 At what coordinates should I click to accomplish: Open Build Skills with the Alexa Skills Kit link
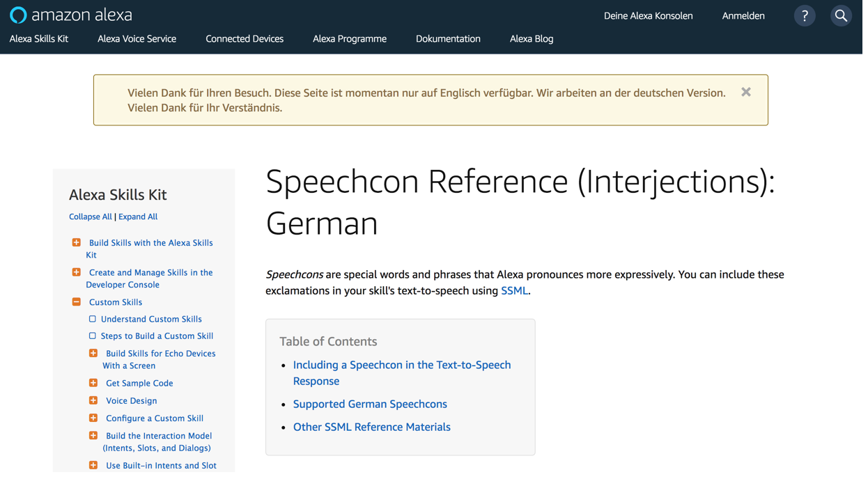pyautogui.click(x=150, y=251)
